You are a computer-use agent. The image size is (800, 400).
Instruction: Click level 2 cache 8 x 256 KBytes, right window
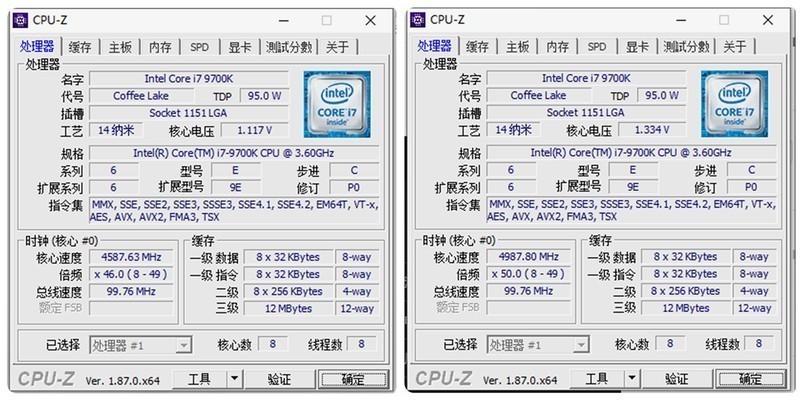(x=686, y=291)
